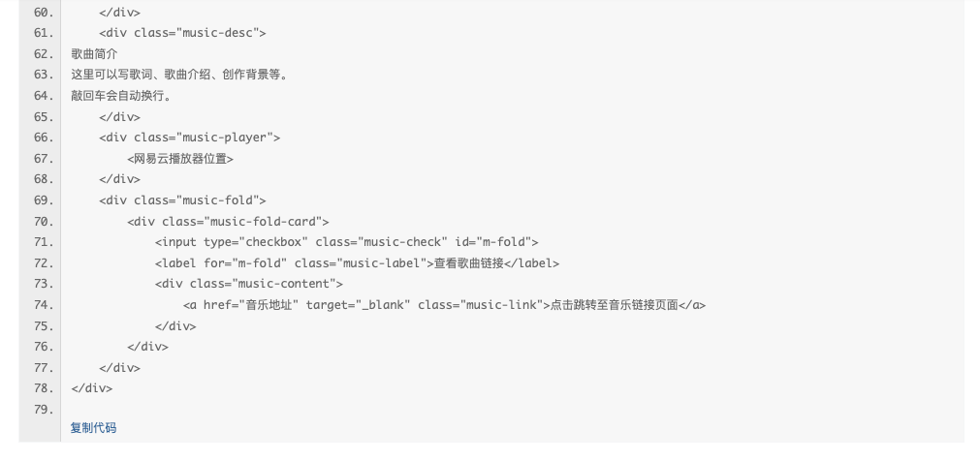Select line number 66
Viewport: 980px width, 461px height.
click(43, 138)
